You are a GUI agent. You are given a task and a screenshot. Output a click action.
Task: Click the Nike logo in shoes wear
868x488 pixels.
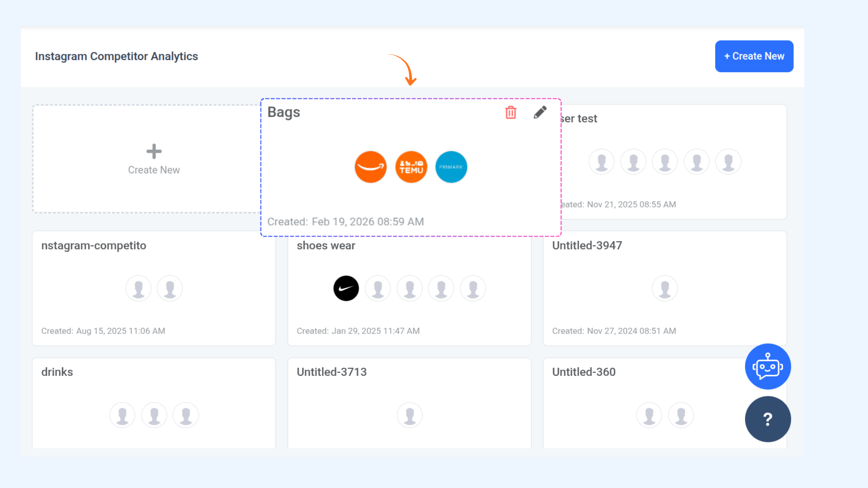[x=346, y=288]
